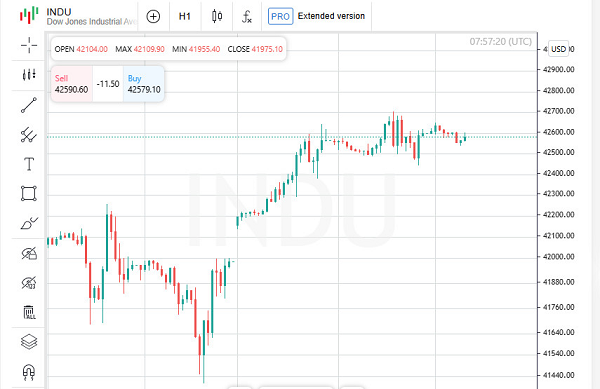Click the Buy 42579.10 button

pos(144,84)
